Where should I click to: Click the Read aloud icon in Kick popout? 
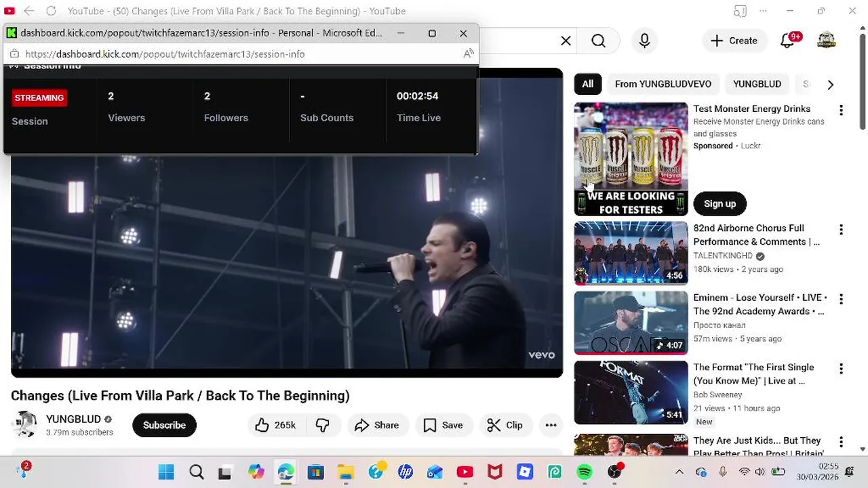[468, 54]
